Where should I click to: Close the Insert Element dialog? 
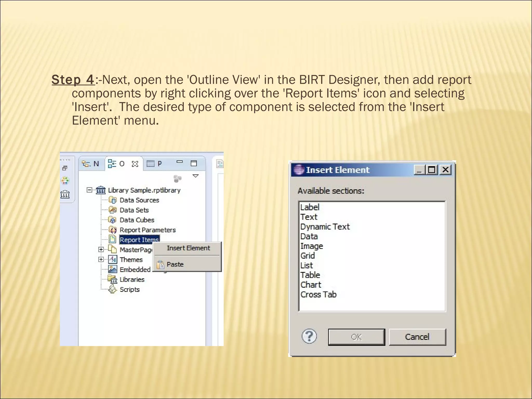click(445, 170)
